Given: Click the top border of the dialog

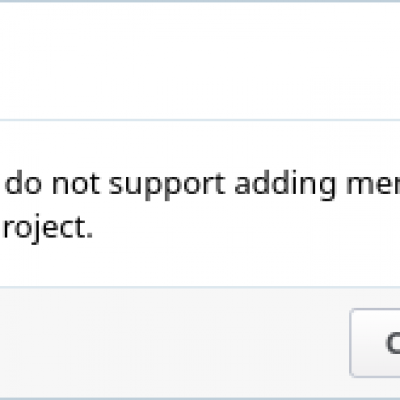Looking at the screenshot, I should tap(200, 1).
